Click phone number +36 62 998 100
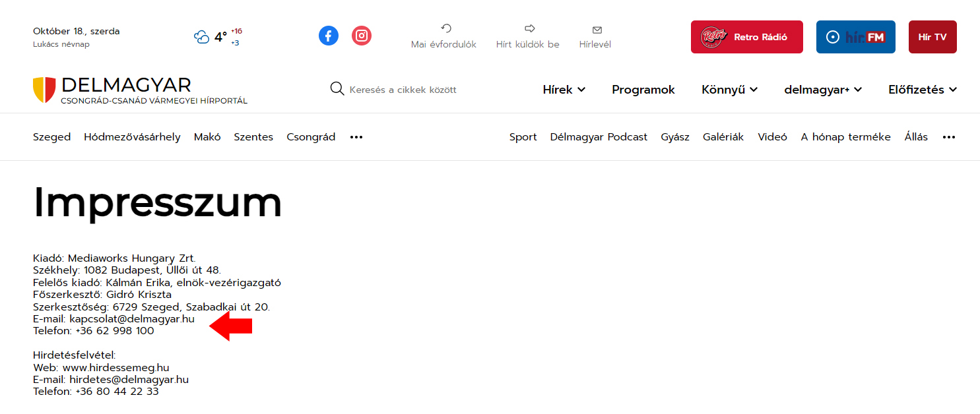The image size is (980, 414). click(115, 331)
